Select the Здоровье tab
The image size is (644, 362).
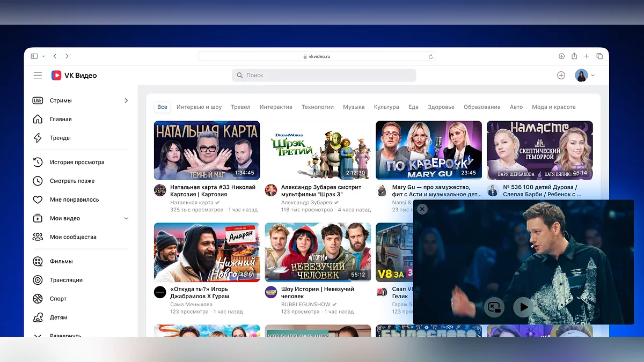coord(441,107)
